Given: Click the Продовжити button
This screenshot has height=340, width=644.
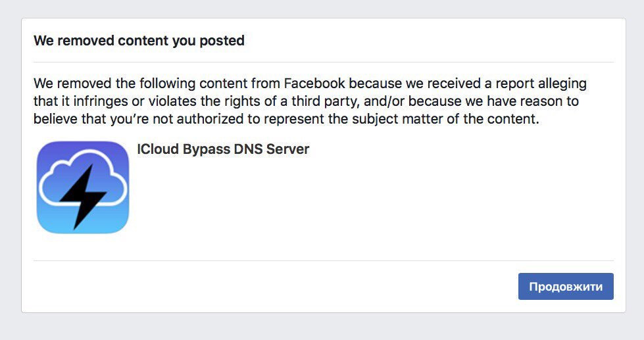Looking at the screenshot, I should (x=566, y=287).
